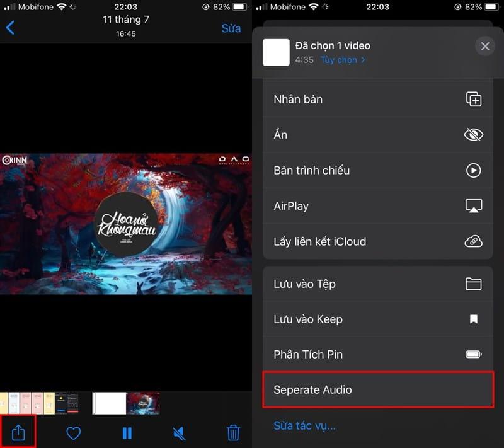The width and height of the screenshot is (504, 448).
Task: Mute audio with the speaker icon
Action: pos(179,433)
